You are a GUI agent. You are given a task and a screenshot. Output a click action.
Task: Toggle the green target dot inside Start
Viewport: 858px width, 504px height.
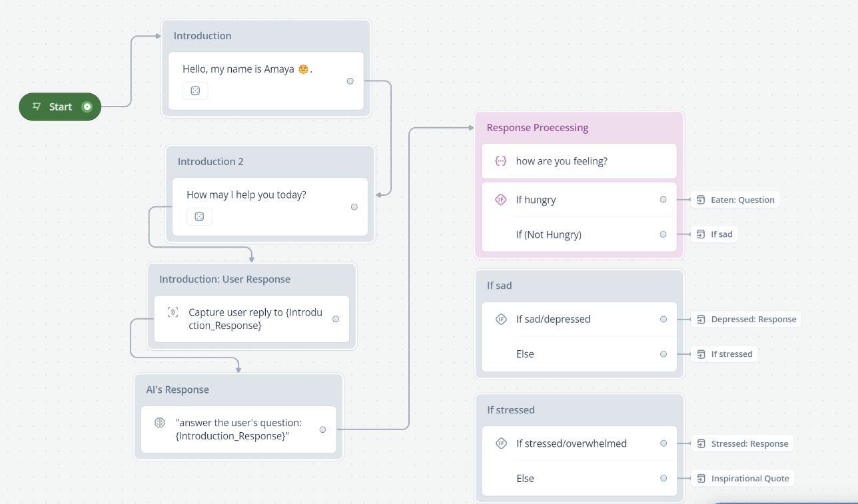87,107
